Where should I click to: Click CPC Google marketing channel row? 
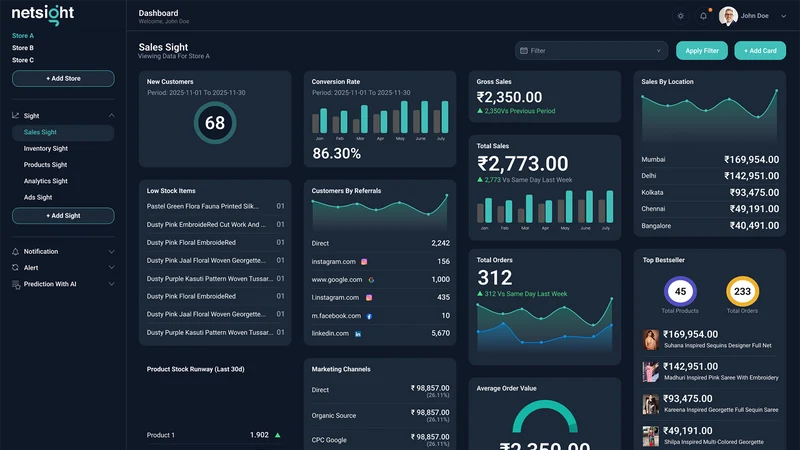point(381,440)
